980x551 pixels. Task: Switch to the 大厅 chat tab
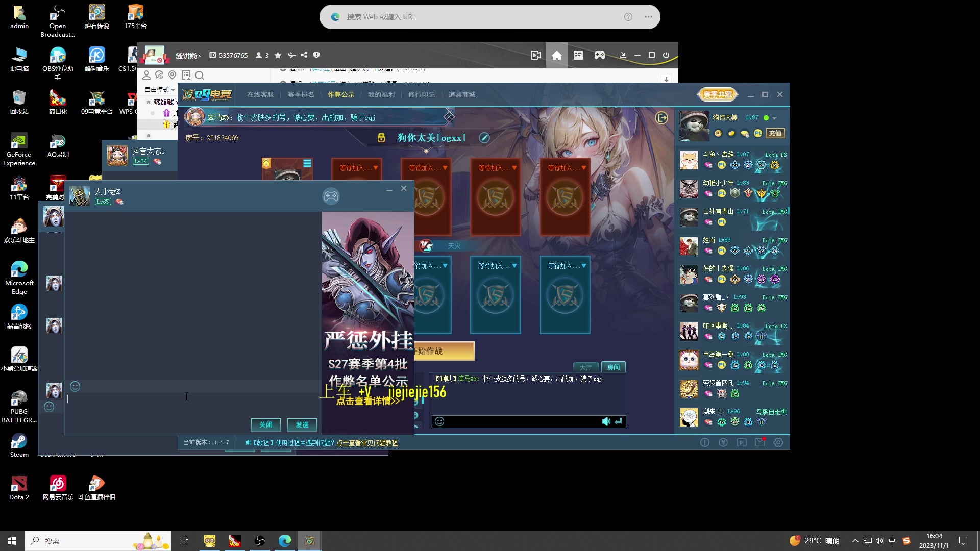[586, 367]
